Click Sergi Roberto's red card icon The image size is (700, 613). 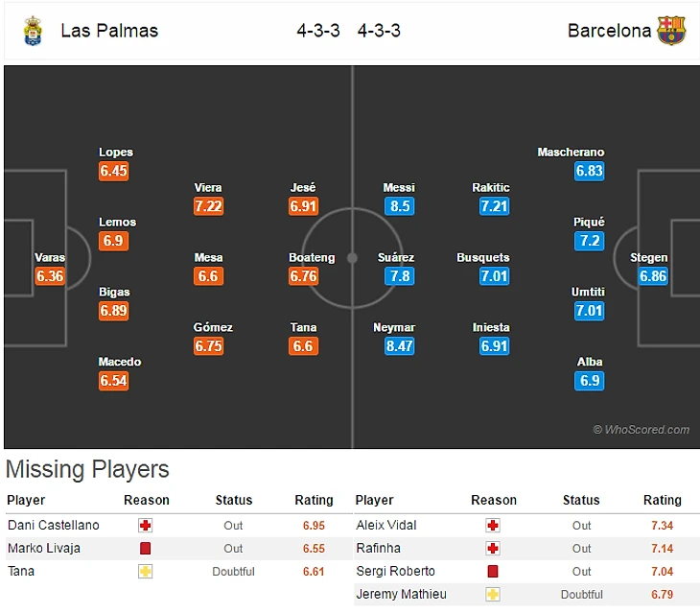point(493,572)
